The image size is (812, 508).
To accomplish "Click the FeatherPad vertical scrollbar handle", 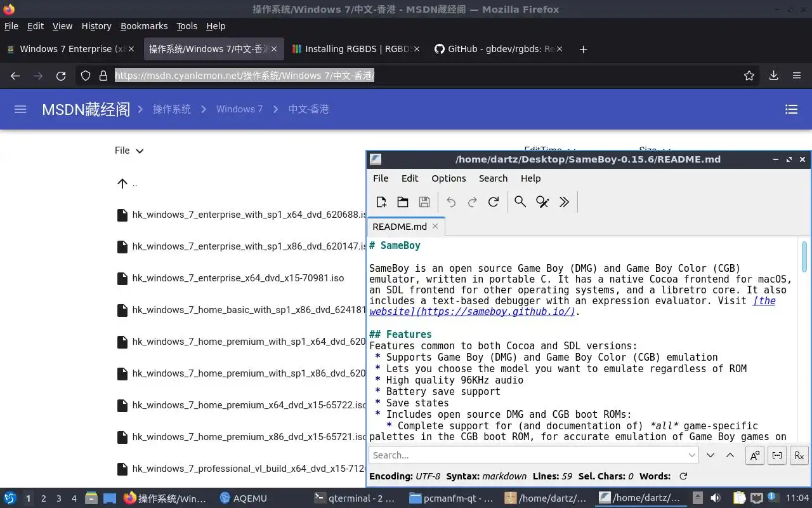I will [804, 256].
